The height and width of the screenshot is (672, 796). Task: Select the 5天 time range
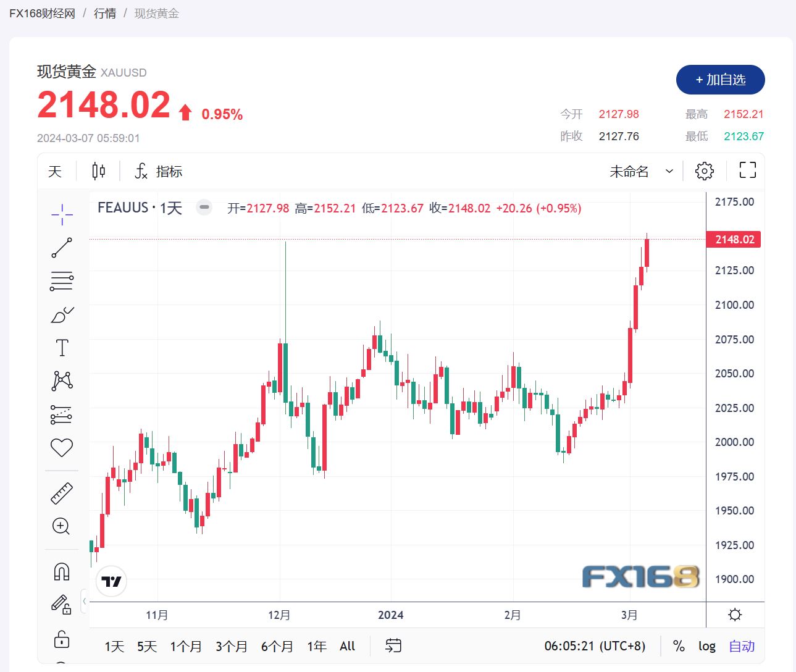(147, 646)
